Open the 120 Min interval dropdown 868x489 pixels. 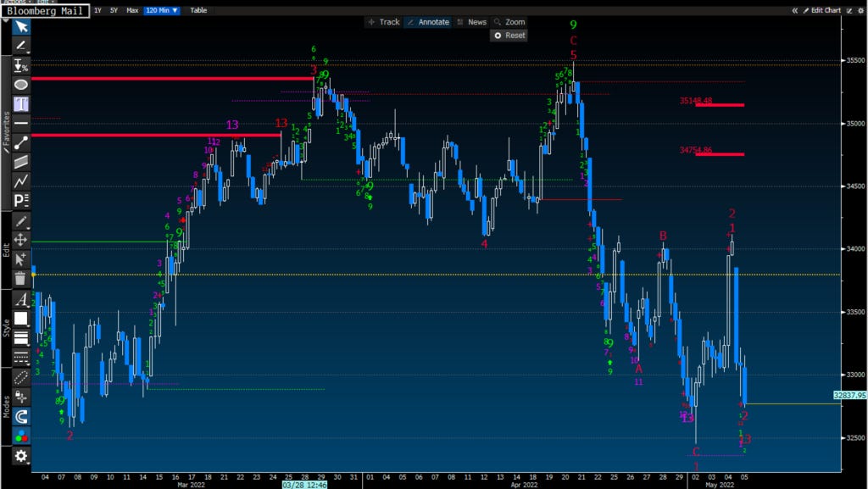tap(162, 10)
